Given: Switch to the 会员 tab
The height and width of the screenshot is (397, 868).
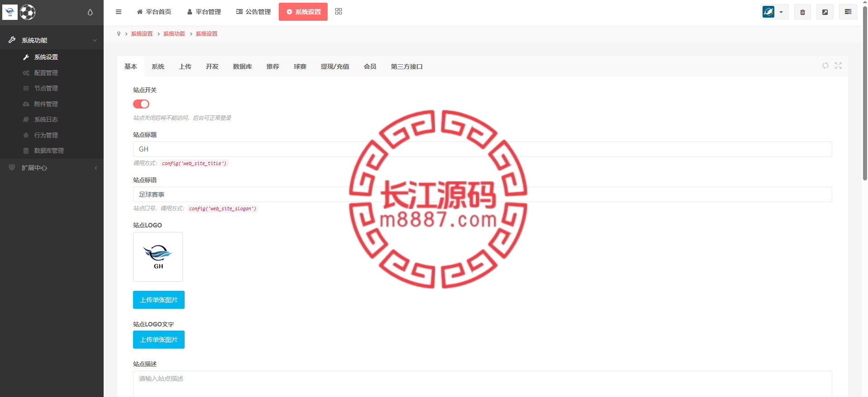Looking at the screenshot, I should point(370,66).
